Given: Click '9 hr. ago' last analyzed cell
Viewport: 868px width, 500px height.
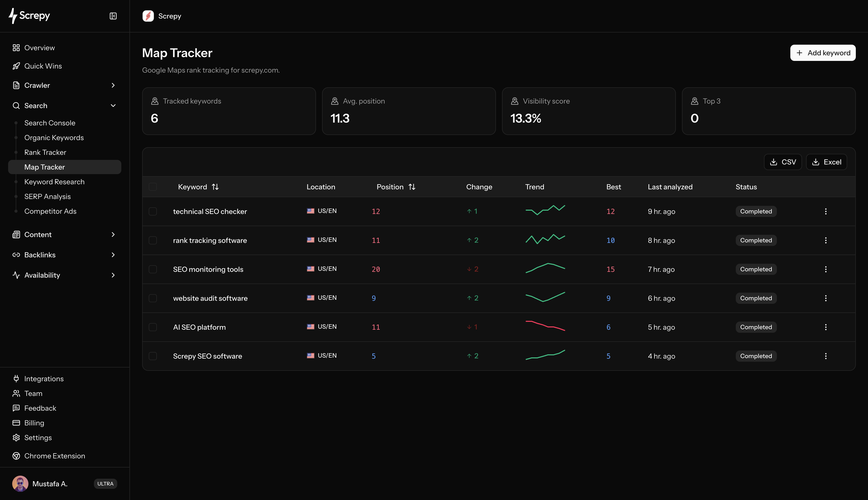Looking at the screenshot, I should pyautogui.click(x=661, y=211).
